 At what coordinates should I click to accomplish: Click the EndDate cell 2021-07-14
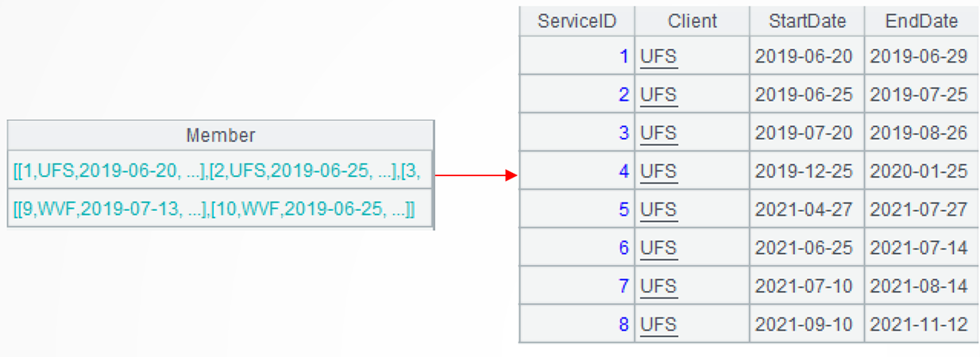[x=919, y=248]
